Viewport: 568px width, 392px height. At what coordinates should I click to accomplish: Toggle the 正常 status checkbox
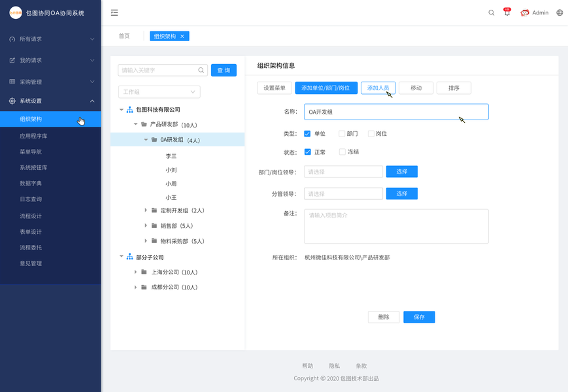pyautogui.click(x=308, y=152)
